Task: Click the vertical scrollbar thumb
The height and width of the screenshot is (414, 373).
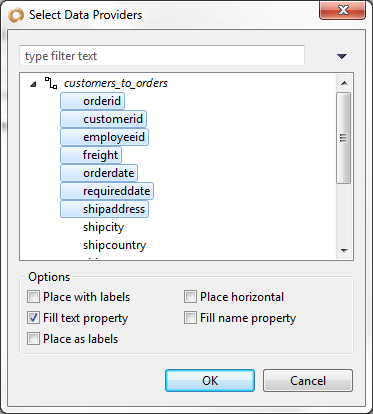Action: click(344, 138)
